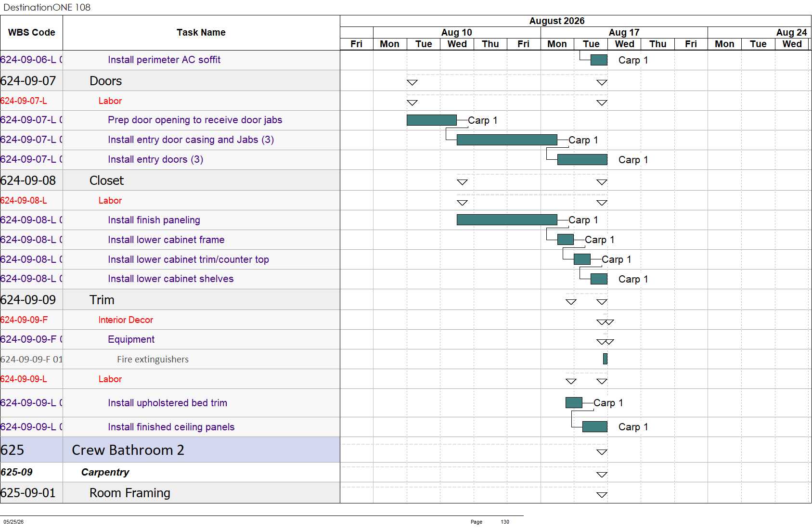812x528 pixels.
Task: Select the 'Closet' summary task name
Action: pyautogui.click(x=107, y=180)
